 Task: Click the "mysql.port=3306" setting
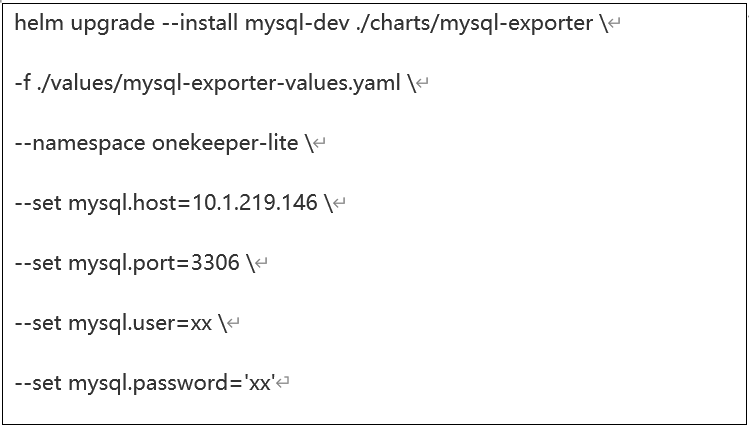point(154,264)
